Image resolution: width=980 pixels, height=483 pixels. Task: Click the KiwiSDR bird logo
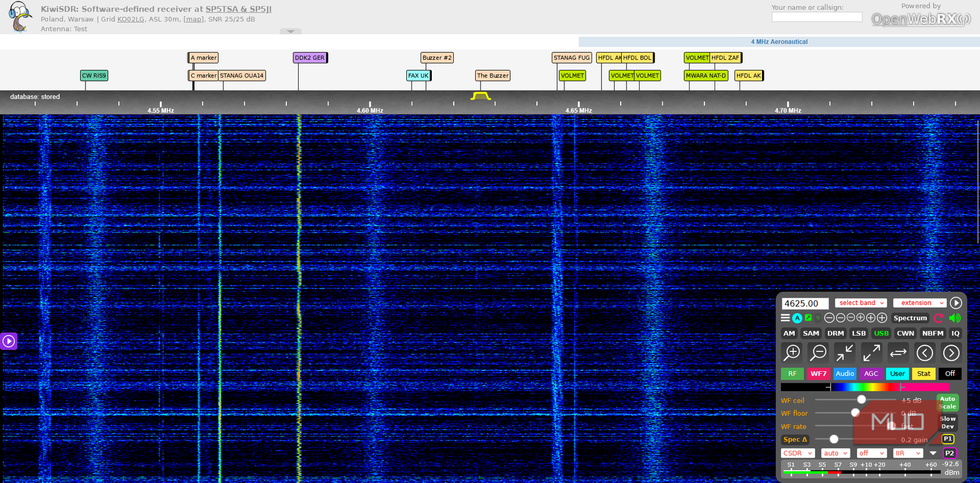20,17
